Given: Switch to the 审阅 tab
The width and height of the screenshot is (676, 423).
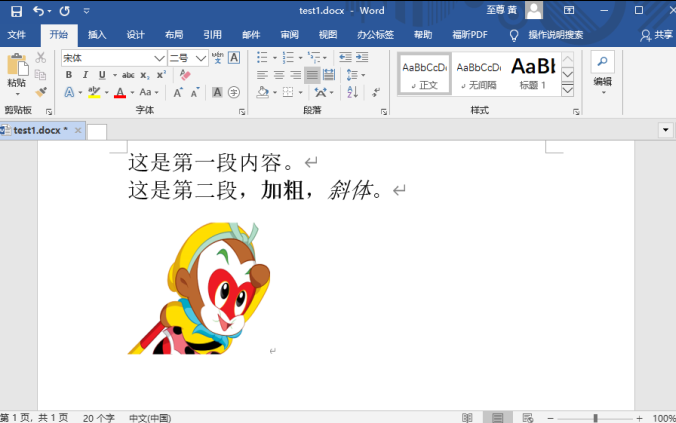Looking at the screenshot, I should coord(289,35).
